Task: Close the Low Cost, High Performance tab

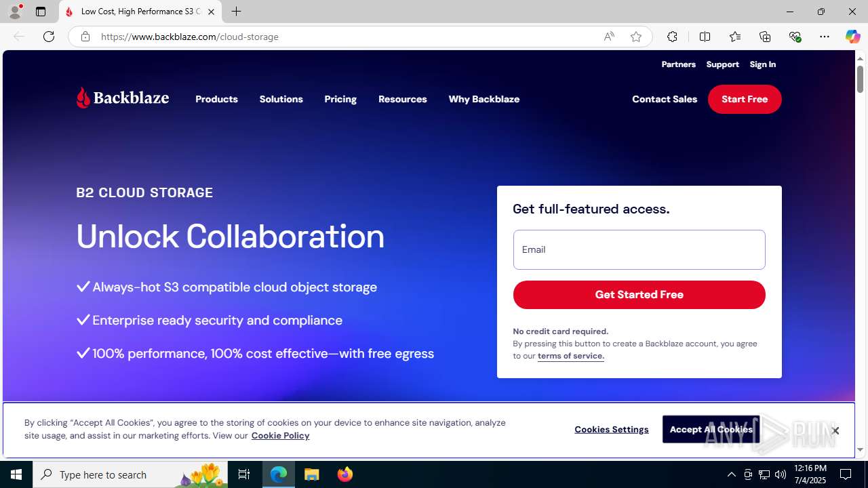Action: (211, 12)
